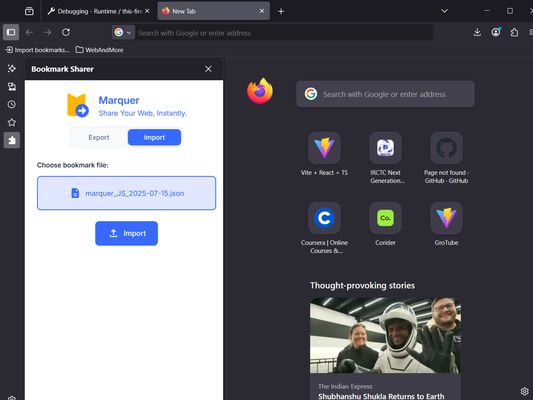Toggle the sidebar using the toolbar button
The height and width of the screenshot is (400, 533).
click(11, 33)
